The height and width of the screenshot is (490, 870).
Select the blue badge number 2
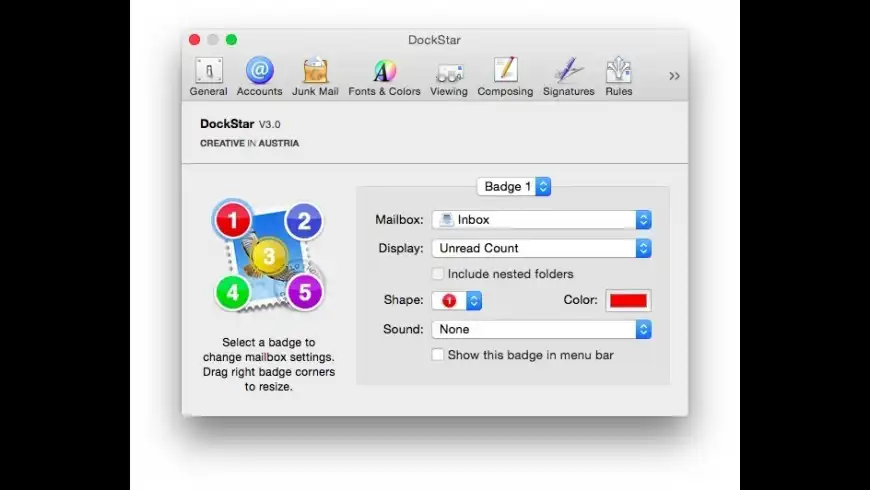coord(304,221)
